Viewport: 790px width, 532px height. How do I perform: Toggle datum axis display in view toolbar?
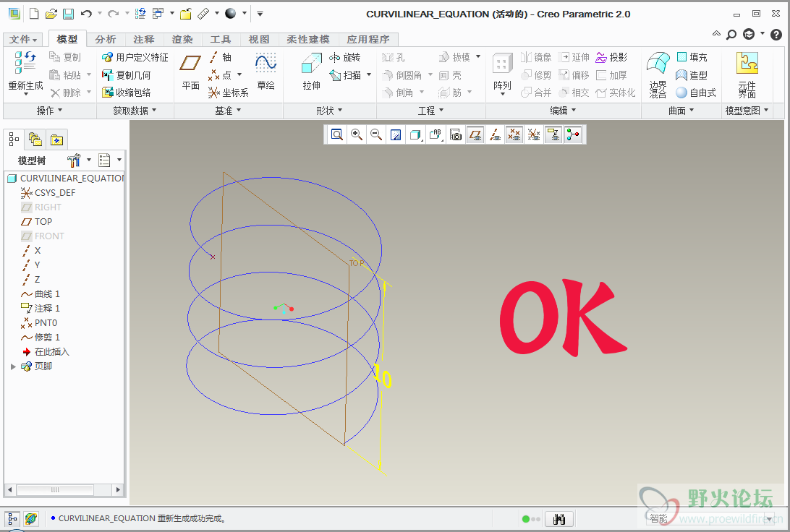(x=495, y=134)
